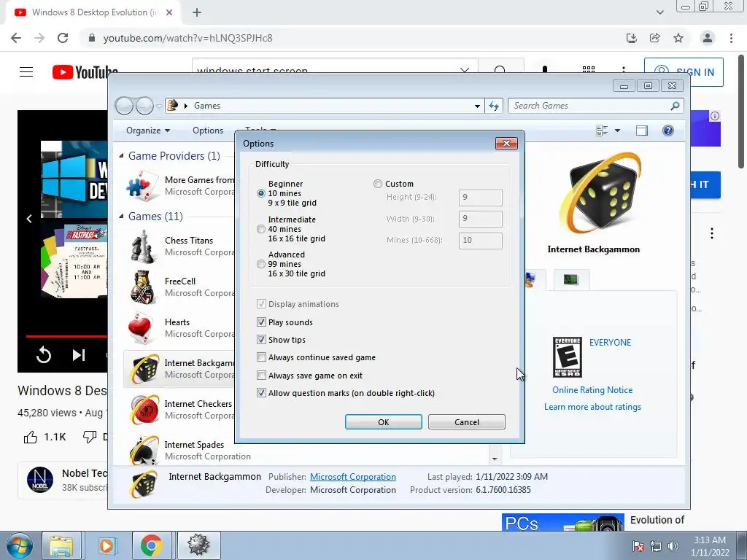Select the Intermediate difficulty radio button
This screenshot has width=747, height=560.
click(x=260, y=229)
